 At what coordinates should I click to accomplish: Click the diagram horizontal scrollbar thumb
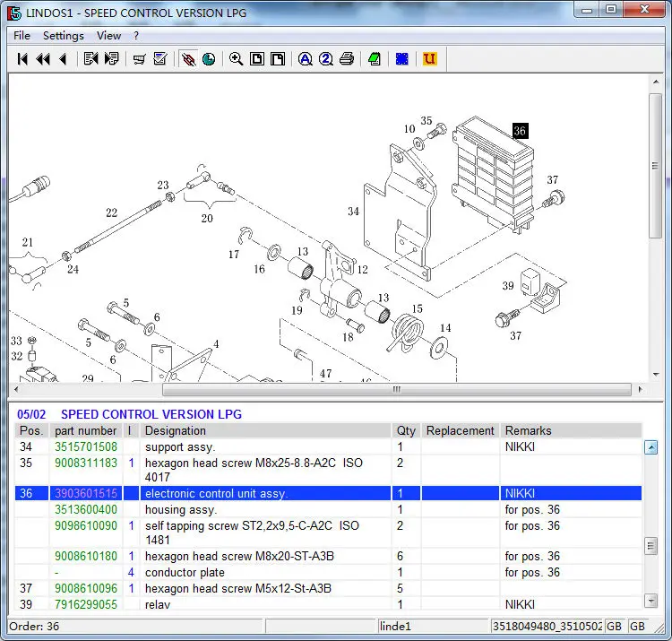(396, 389)
